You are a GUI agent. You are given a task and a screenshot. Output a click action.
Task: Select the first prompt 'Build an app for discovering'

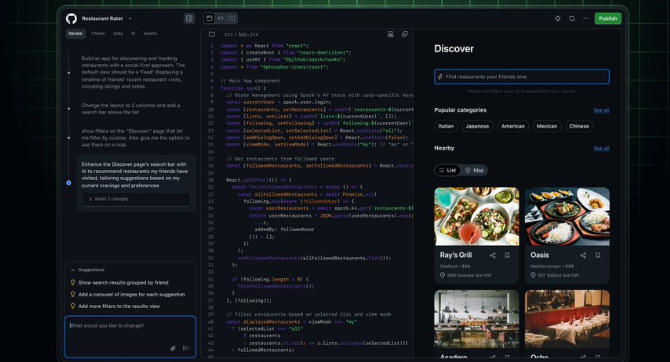pyautogui.click(x=133, y=72)
